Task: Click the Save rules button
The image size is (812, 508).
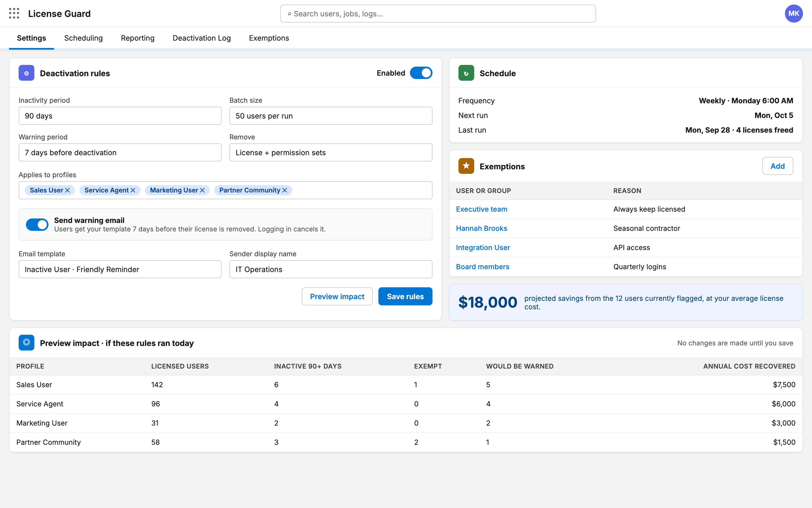Action: tap(405, 296)
